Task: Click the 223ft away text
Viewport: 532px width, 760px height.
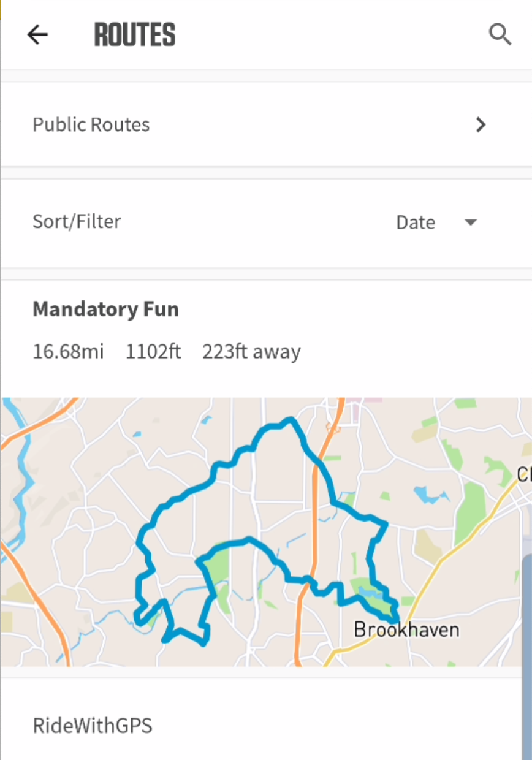Action: click(251, 352)
